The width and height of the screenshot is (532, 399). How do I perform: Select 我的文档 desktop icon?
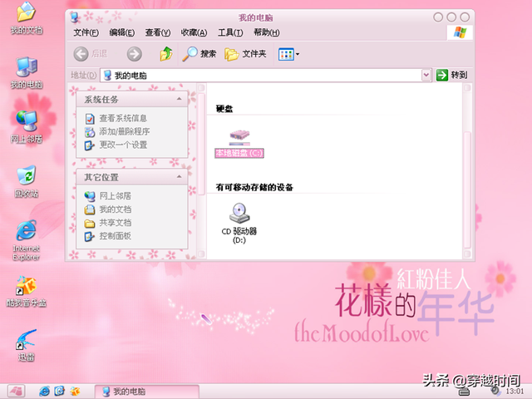27,18
